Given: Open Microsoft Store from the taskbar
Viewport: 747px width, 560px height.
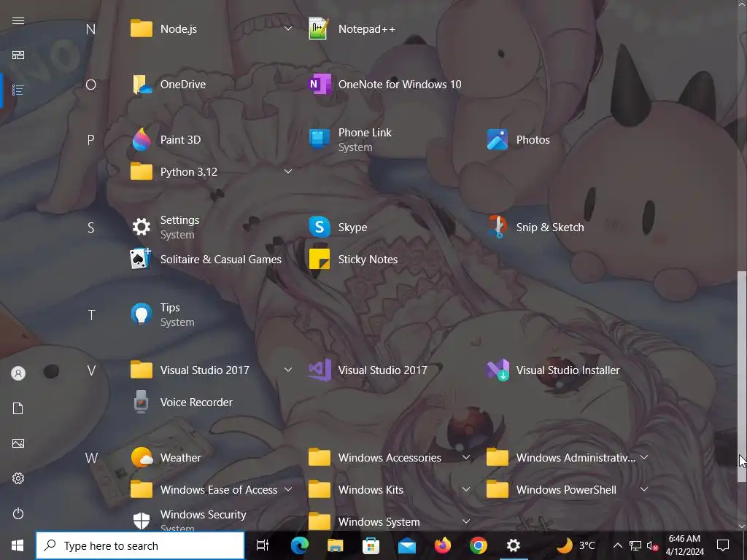Looking at the screenshot, I should [371, 545].
